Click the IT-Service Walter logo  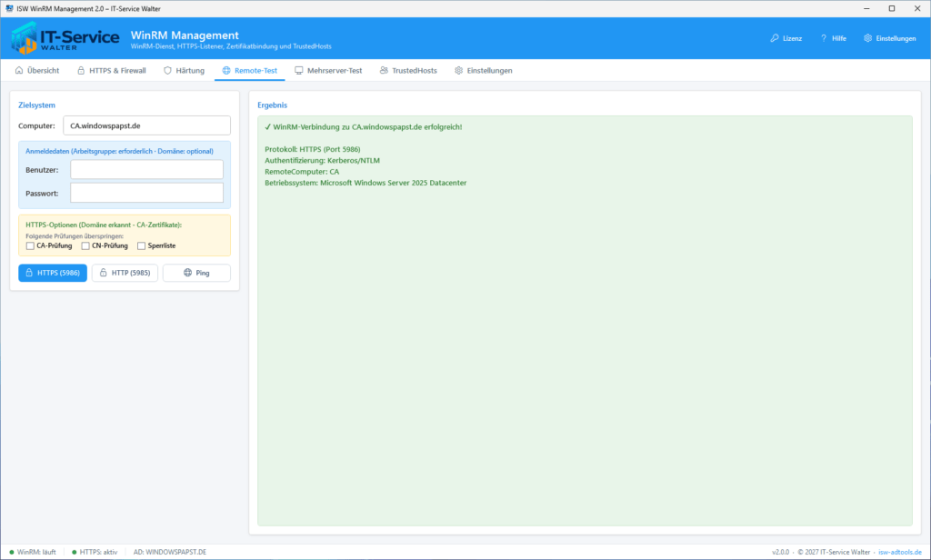65,38
